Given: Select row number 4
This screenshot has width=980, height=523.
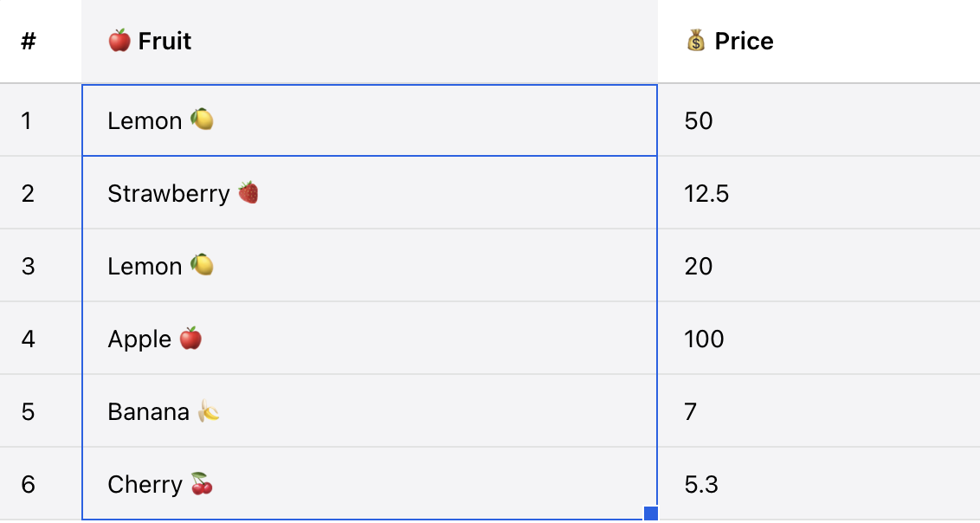Looking at the screenshot, I should [29, 339].
